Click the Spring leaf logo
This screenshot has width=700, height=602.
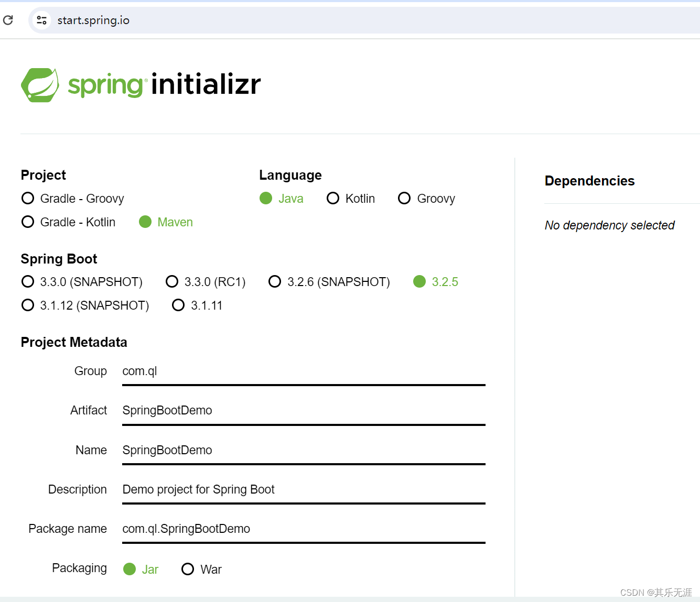[x=40, y=85]
